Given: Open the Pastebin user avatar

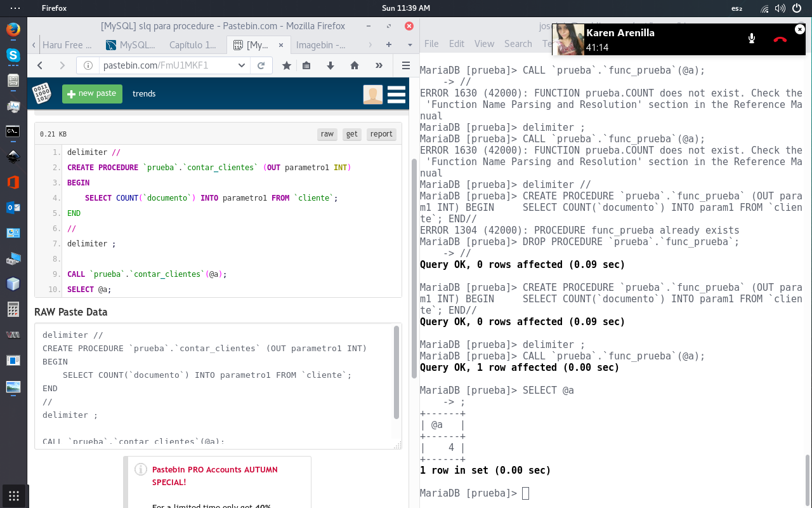Looking at the screenshot, I should point(373,94).
